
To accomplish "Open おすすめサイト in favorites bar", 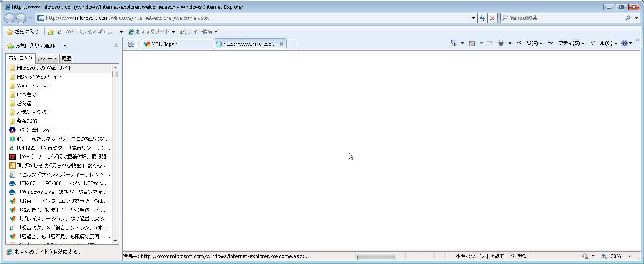I will pyautogui.click(x=149, y=32).
